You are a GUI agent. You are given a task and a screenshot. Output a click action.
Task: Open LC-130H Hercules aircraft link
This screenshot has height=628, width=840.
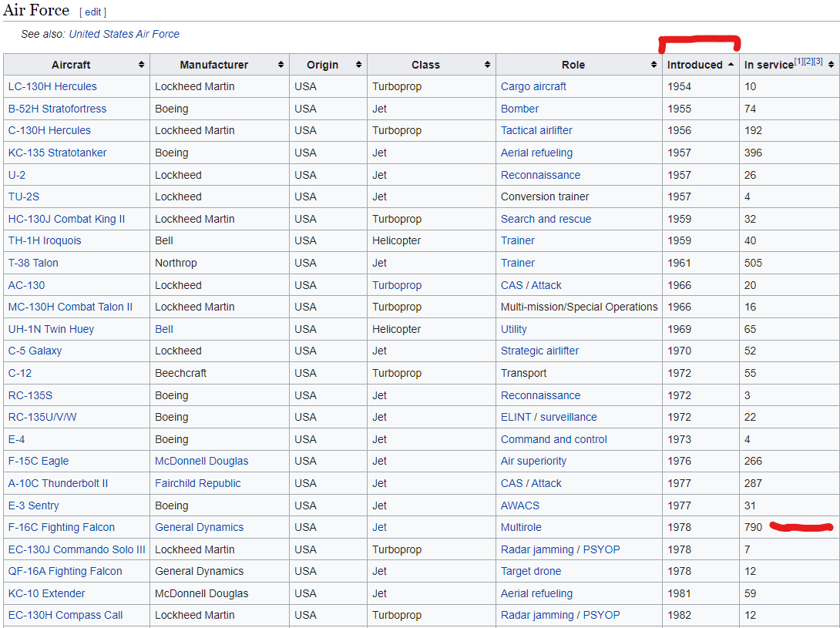[x=52, y=86]
